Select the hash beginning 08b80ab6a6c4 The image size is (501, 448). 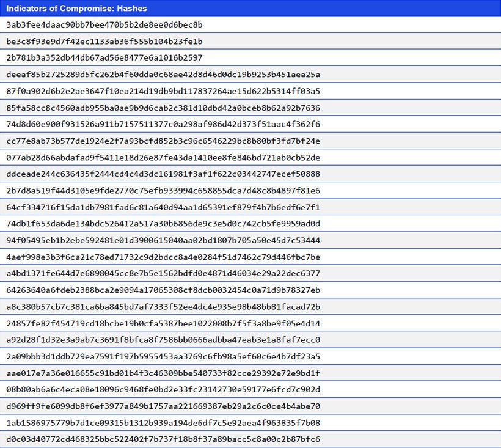tap(163, 389)
